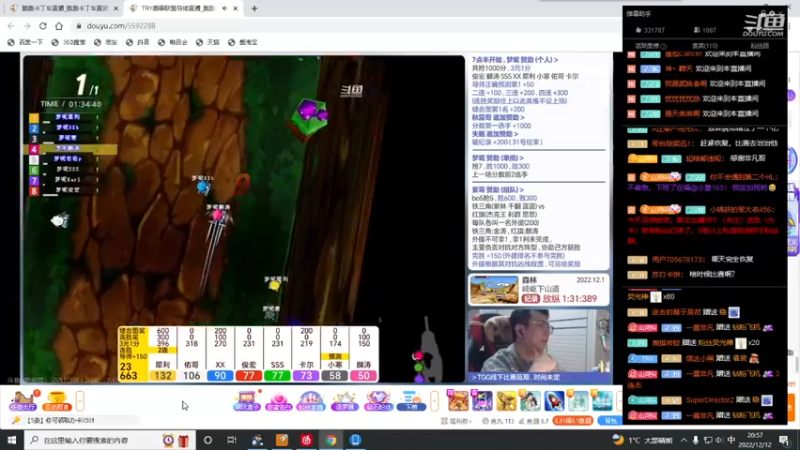Open the orange app taskbar icon

[282, 440]
